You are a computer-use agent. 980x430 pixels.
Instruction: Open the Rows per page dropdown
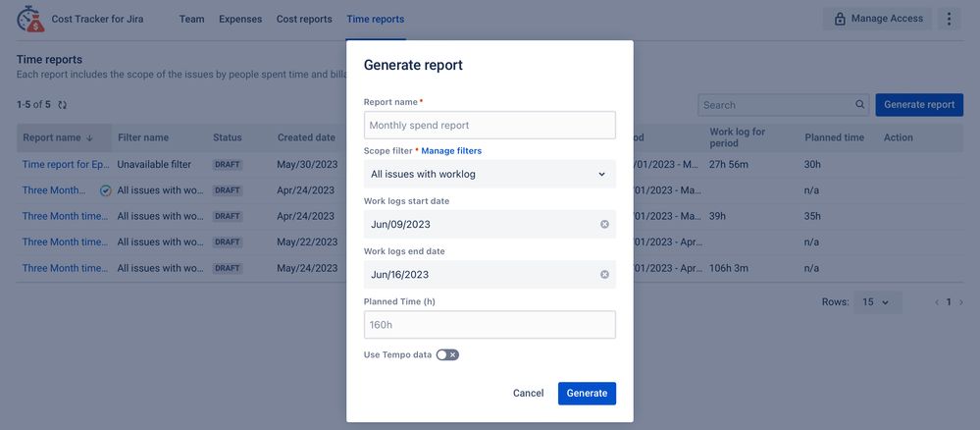tap(878, 302)
